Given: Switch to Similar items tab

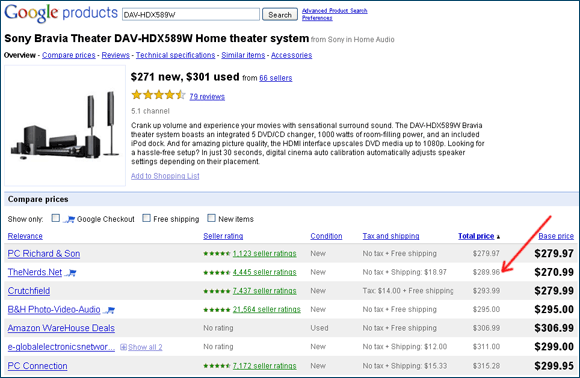Looking at the screenshot, I should point(243,55).
